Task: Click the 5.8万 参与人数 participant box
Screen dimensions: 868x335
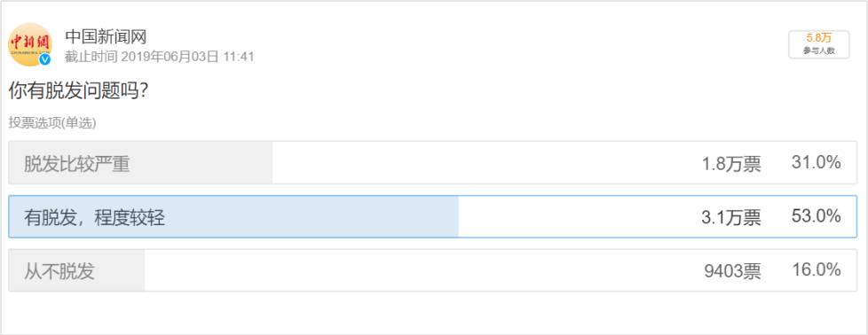Action: tap(818, 44)
